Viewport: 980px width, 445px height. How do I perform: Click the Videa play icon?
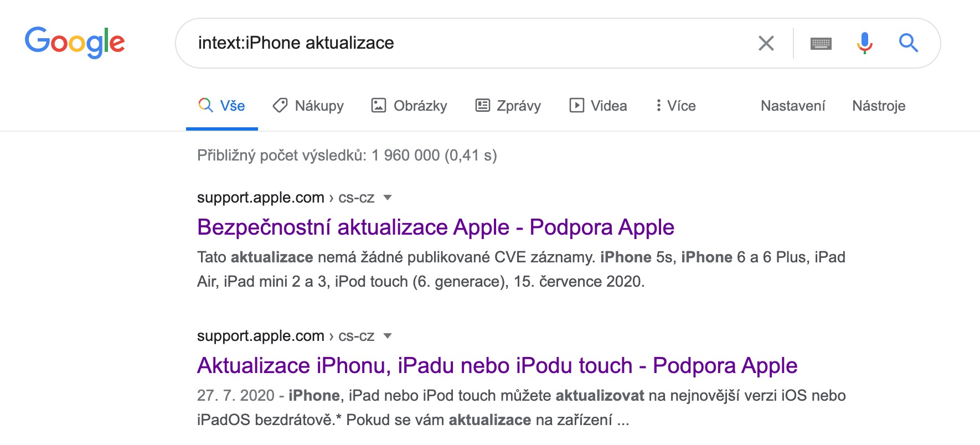(x=576, y=105)
